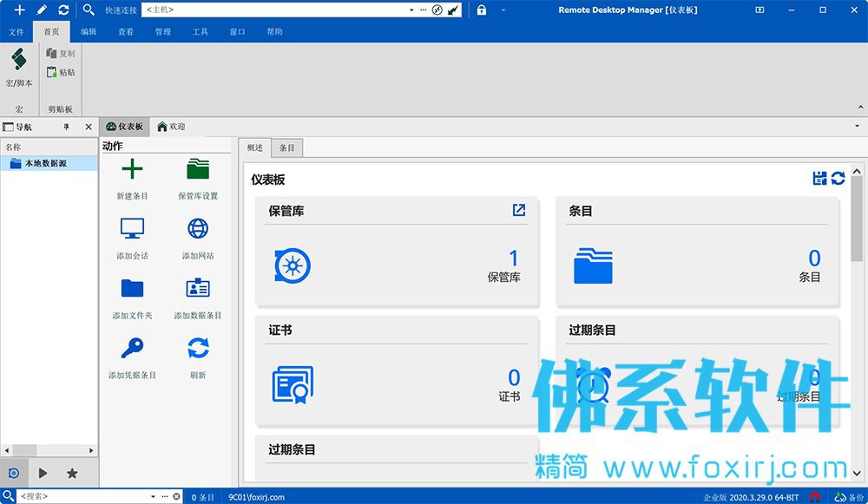The width and height of the screenshot is (868, 504).
Task: Switch to the 管理 ribbon tab
Action: 163,31
